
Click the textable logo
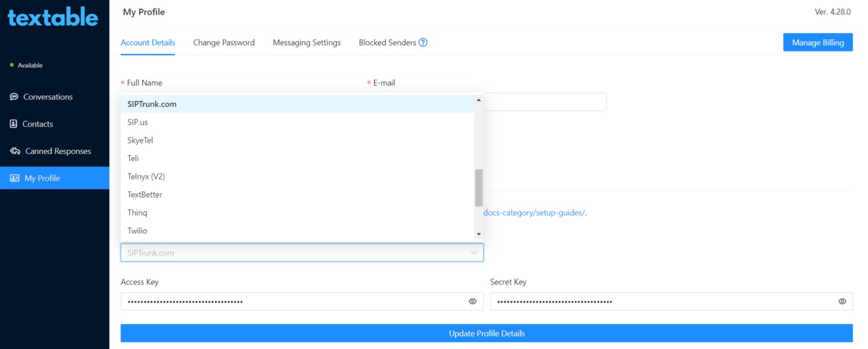(53, 18)
